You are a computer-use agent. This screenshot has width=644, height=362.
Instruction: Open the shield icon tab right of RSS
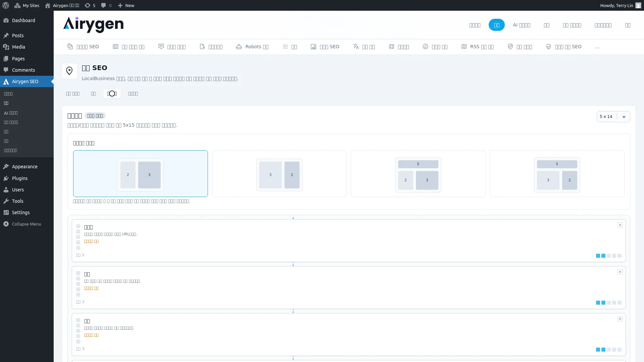520,47
